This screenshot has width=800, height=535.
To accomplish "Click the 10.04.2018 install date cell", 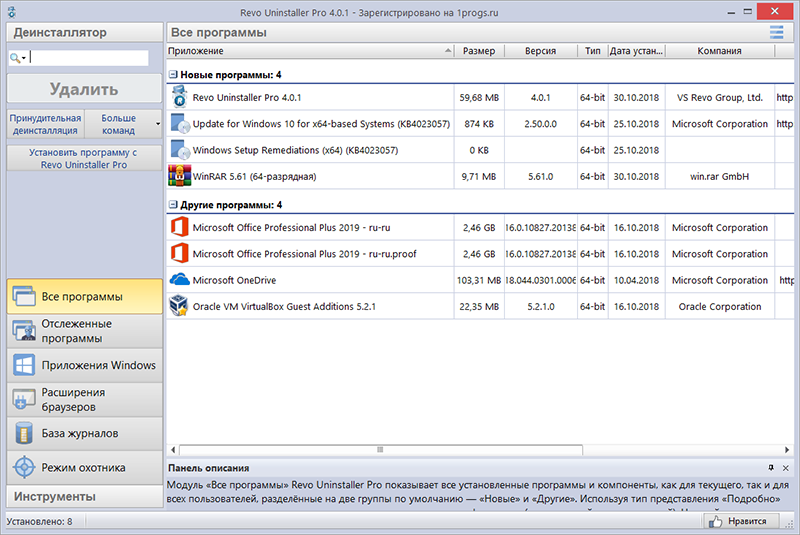I will click(x=636, y=280).
